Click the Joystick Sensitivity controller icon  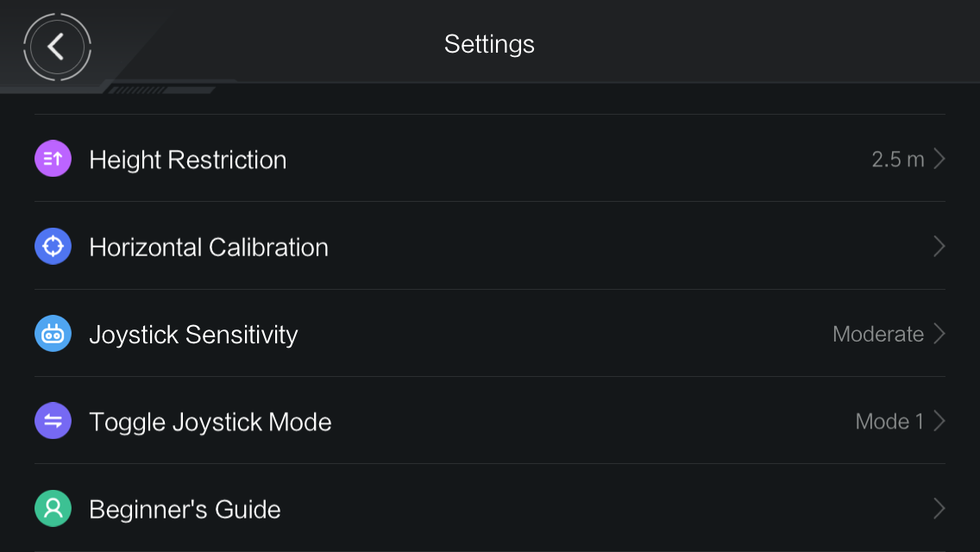click(x=53, y=334)
